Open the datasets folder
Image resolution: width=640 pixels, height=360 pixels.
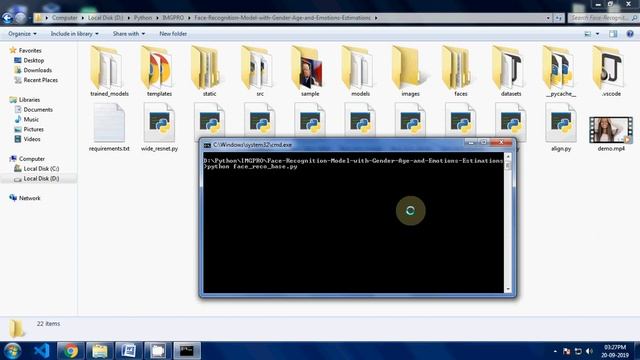click(511, 71)
